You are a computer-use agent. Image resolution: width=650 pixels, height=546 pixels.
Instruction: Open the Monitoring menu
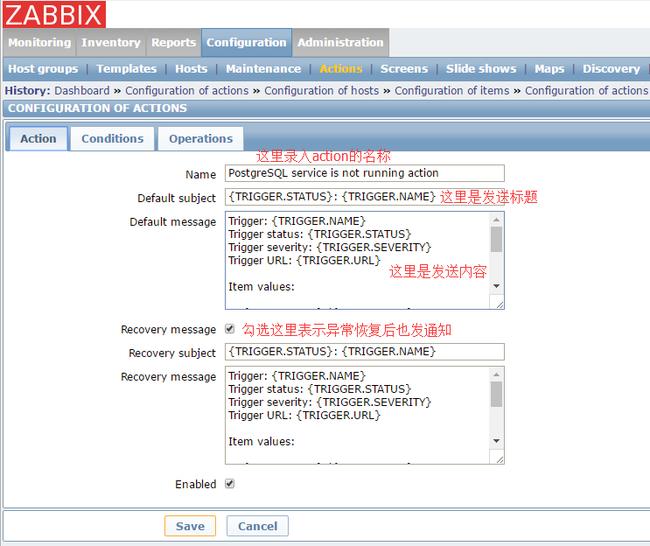click(39, 43)
